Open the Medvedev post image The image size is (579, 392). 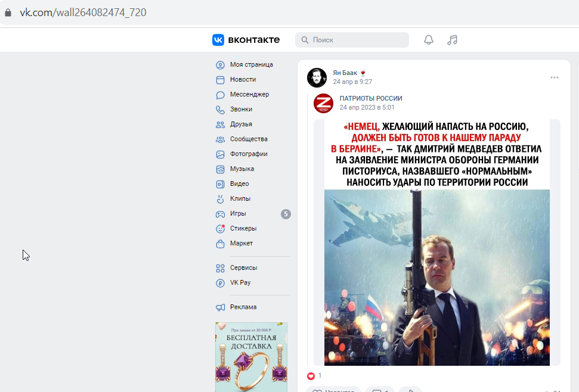tap(437, 242)
